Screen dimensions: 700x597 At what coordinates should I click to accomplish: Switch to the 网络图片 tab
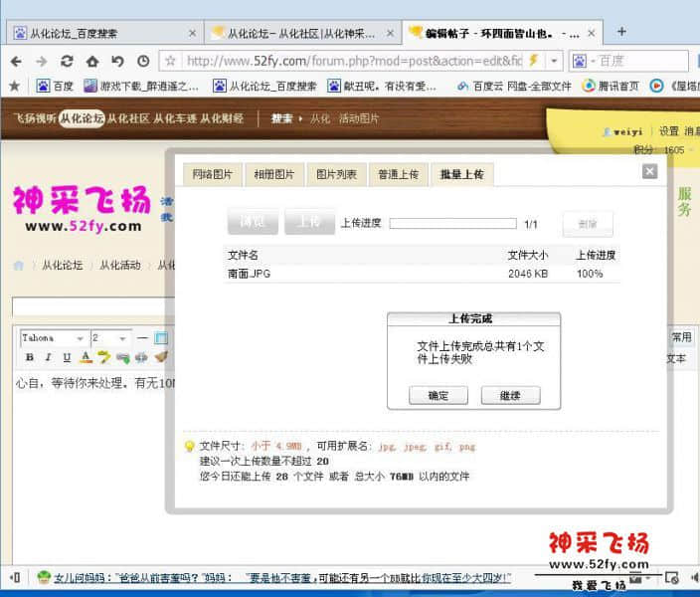(213, 174)
